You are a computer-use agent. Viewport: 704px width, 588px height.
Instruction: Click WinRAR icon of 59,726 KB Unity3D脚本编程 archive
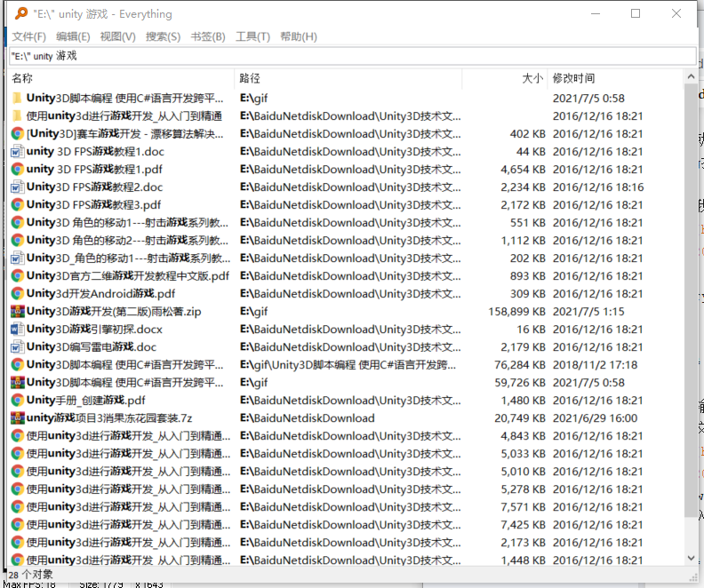[x=17, y=383]
